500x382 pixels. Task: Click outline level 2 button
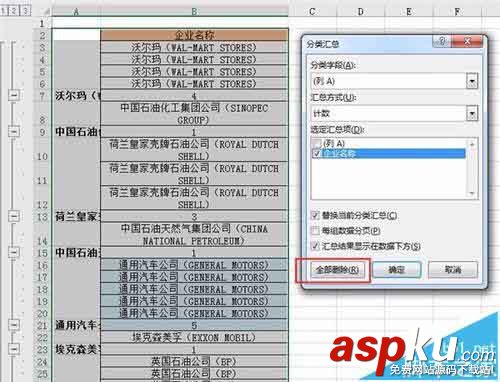click(13, 11)
